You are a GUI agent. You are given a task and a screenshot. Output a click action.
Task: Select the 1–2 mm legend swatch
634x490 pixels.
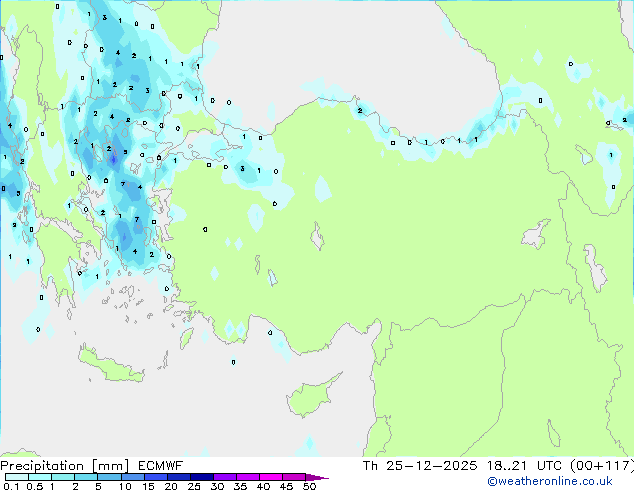(x=63, y=477)
